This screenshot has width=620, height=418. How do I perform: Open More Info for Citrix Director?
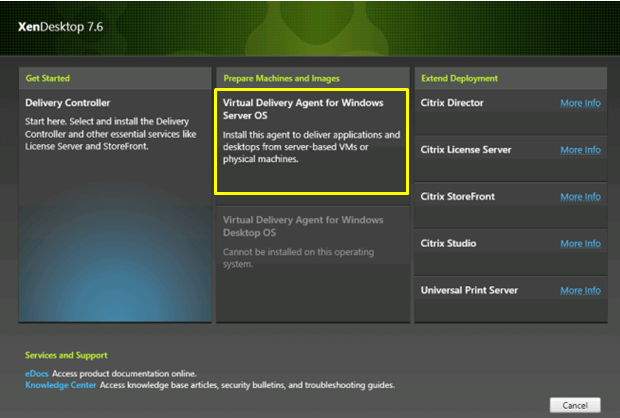tap(580, 103)
